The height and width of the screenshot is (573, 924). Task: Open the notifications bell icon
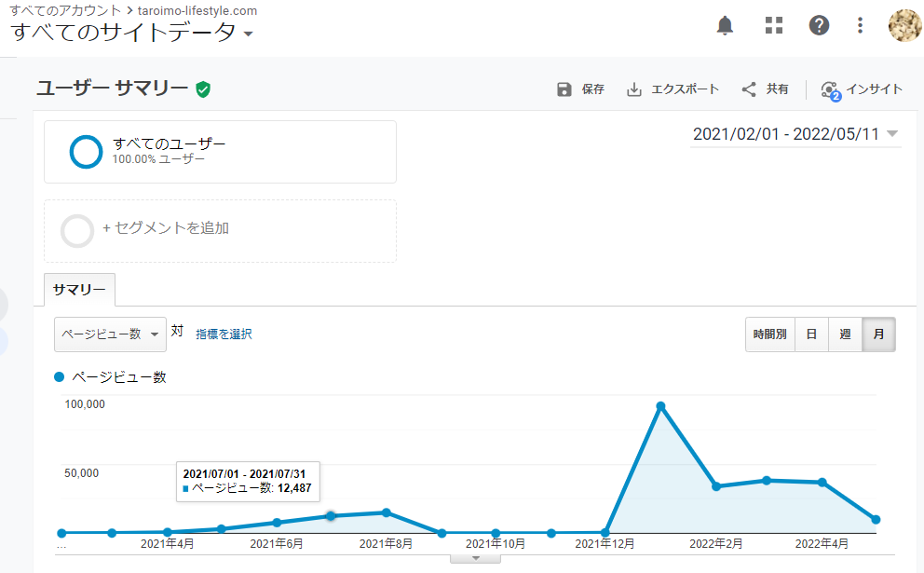click(725, 25)
